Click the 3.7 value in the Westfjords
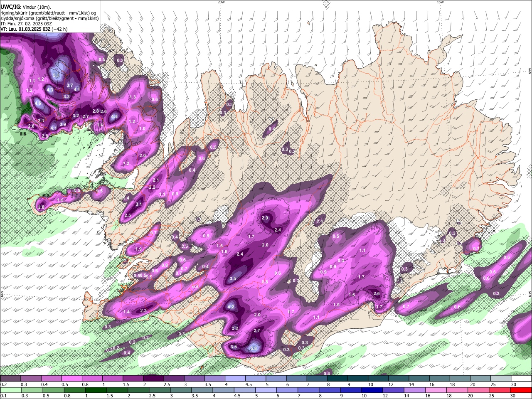Screen dimensions: 532x399 point(70,85)
